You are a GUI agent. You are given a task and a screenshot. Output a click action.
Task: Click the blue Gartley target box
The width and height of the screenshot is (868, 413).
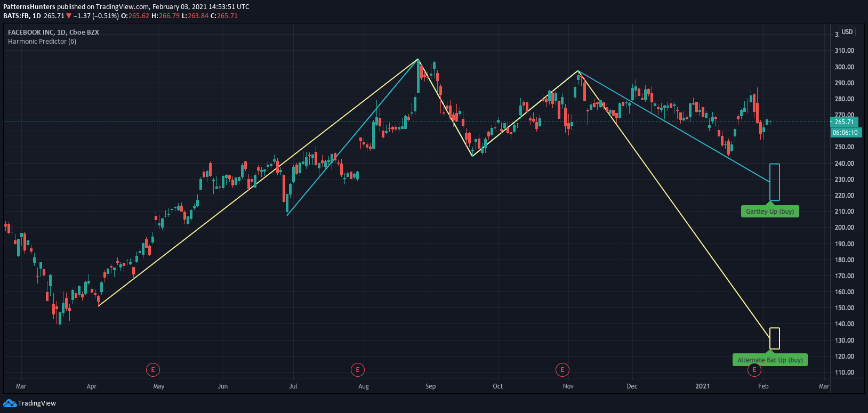coord(775,182)
